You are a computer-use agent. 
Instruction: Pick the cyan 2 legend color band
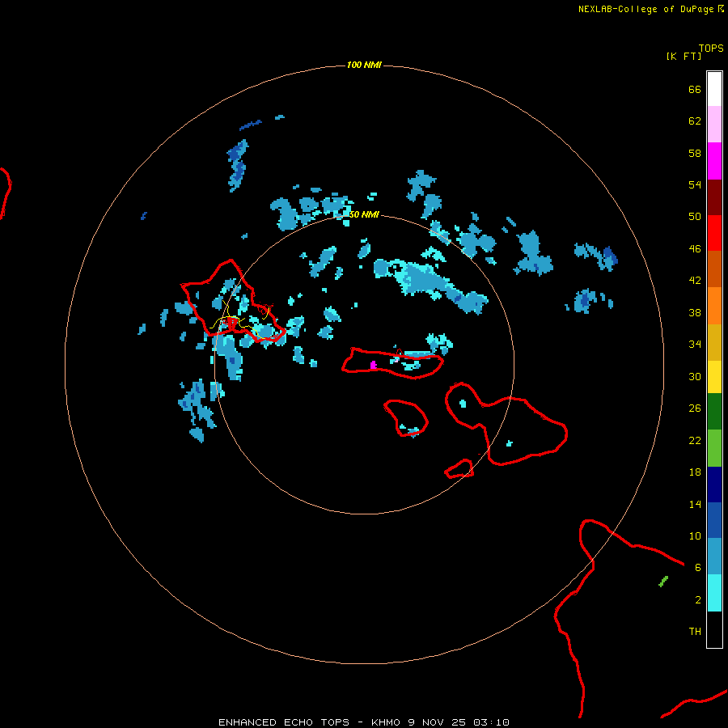714,593
